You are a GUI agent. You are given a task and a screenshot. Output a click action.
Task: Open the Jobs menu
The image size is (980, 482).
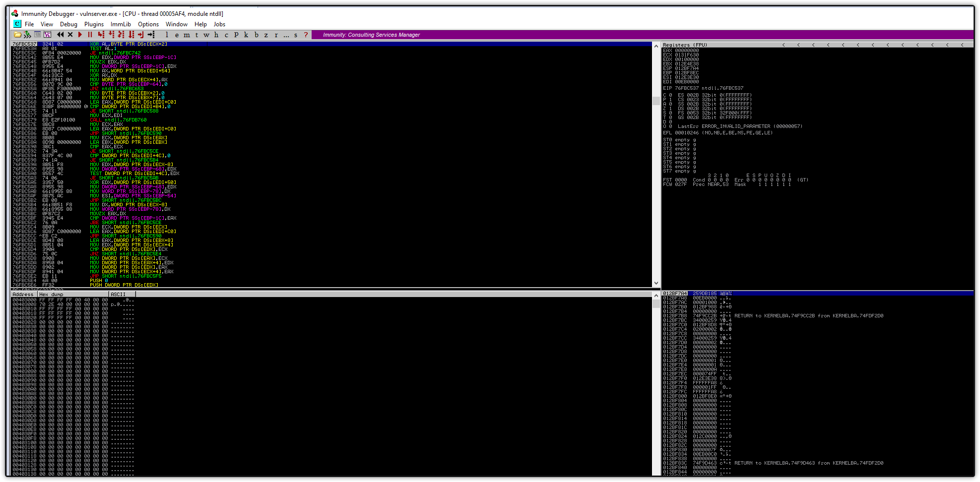[219, 24]
